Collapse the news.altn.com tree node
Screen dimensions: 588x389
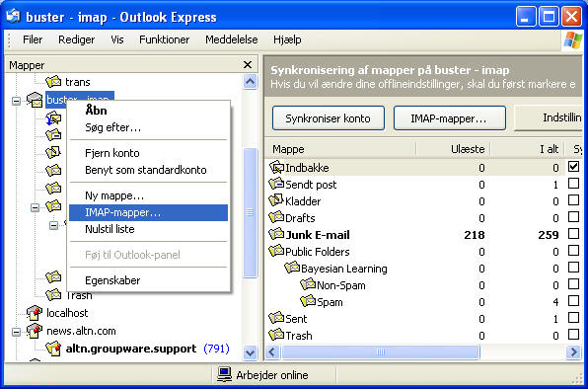(x=16, y=332)
